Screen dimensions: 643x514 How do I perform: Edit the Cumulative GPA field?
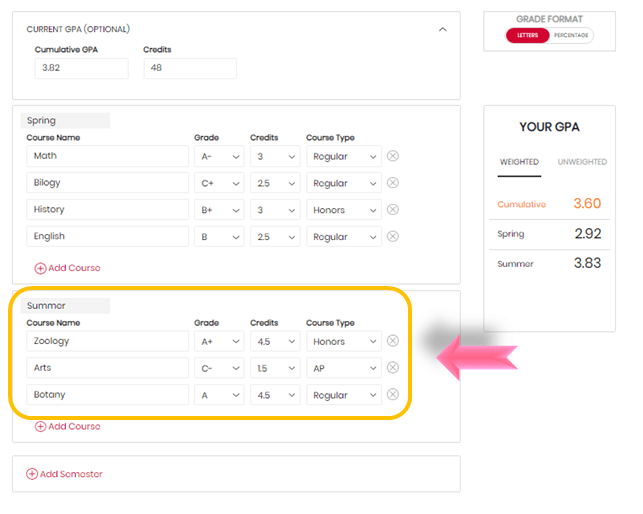pyautogui.click(x=82, y=68)
